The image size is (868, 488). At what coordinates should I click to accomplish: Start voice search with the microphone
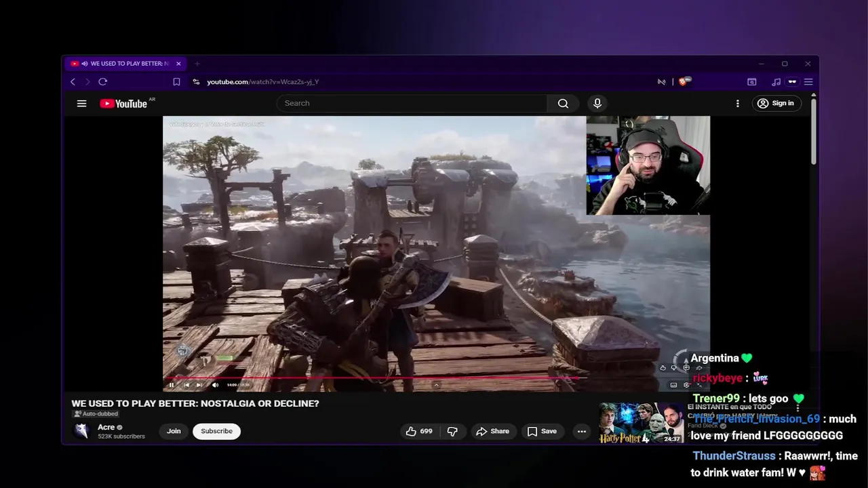(597, 103)
